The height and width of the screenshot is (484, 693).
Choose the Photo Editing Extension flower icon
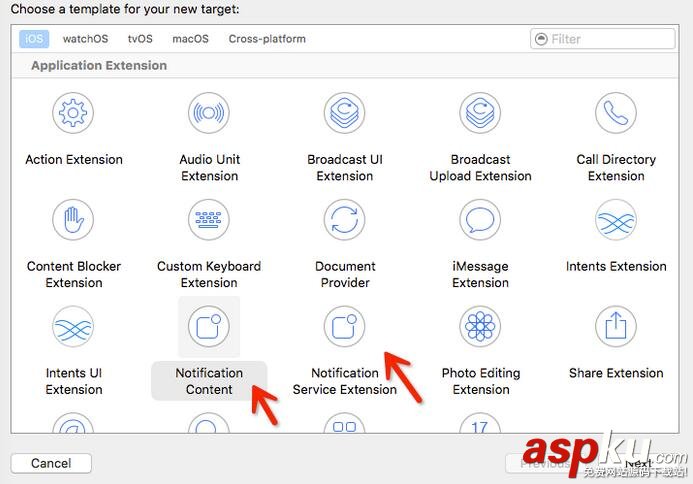click(x=480, y=327)
